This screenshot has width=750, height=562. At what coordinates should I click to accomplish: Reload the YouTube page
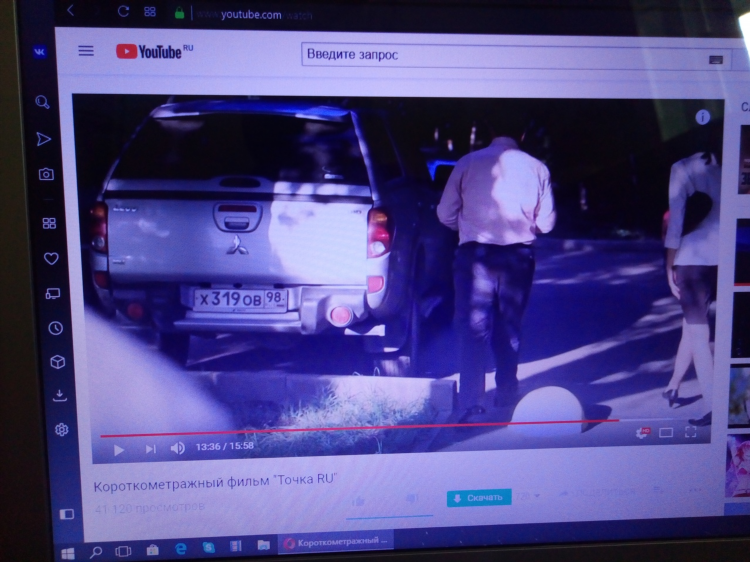click(123, 11)
